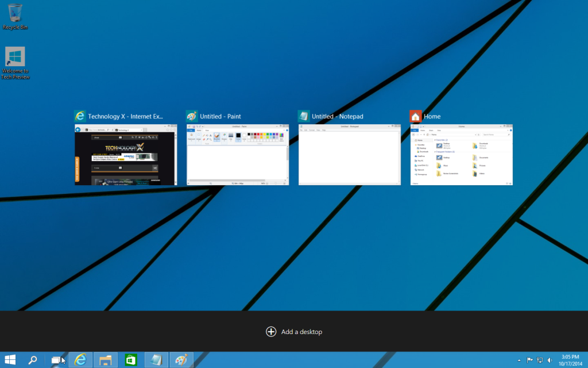Image resolution: width=588 pixels, height=368 pixels.
Task: Select the Home File Explorer window thumbnail
Action: 461,155
